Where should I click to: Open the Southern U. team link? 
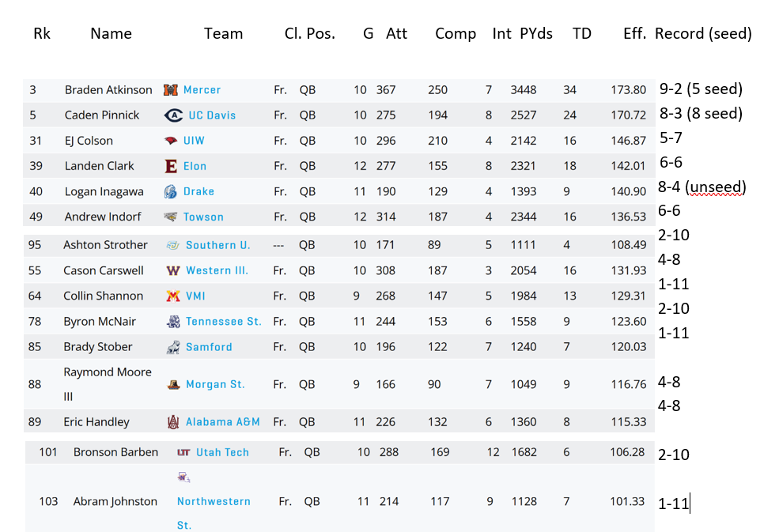pyautogui.click(x=217, y=245)
